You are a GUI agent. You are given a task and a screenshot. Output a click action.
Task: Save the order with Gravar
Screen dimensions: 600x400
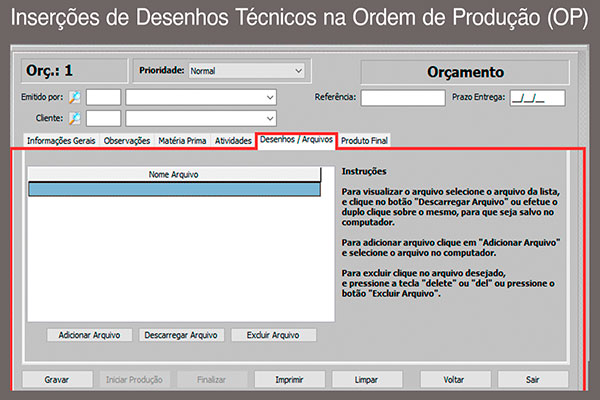point(56,380)
